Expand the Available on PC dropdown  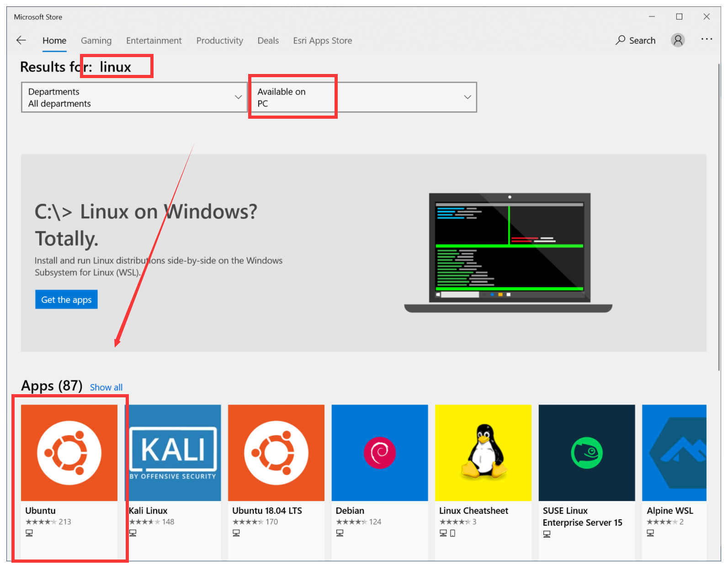pyautogui.click(x=364, y=97)
